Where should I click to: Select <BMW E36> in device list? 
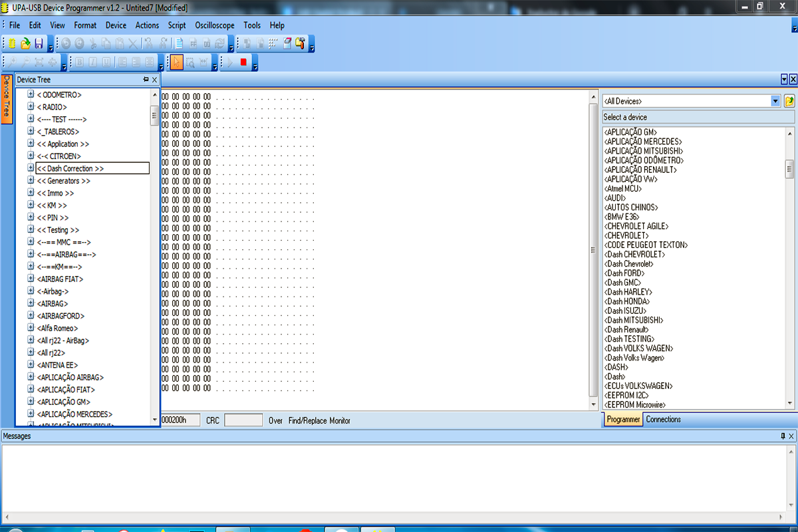pyautogui.click(x=621, y=217)
